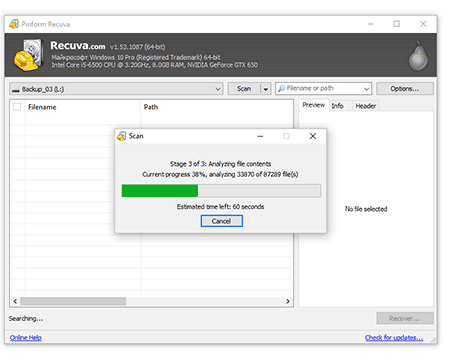
Task: Tick the select-all checkbox in file list header
Action: [17, 107]
